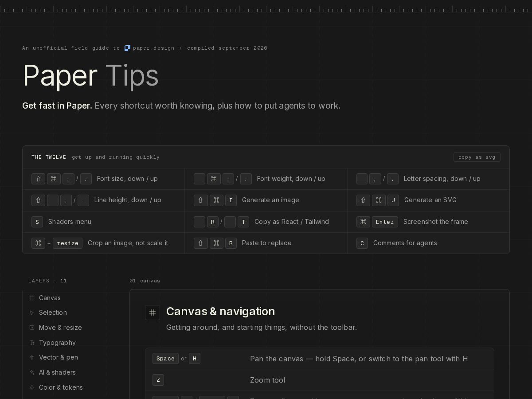Click the J key for Generate an SVG

click(x=393, y=200)
